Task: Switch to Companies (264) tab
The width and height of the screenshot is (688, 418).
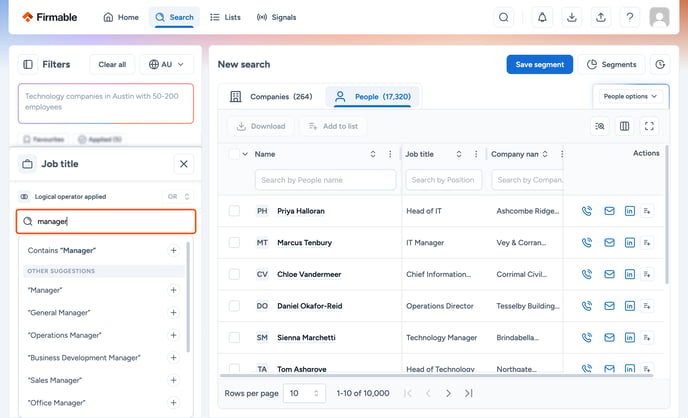Action: (x=271, y=96)
